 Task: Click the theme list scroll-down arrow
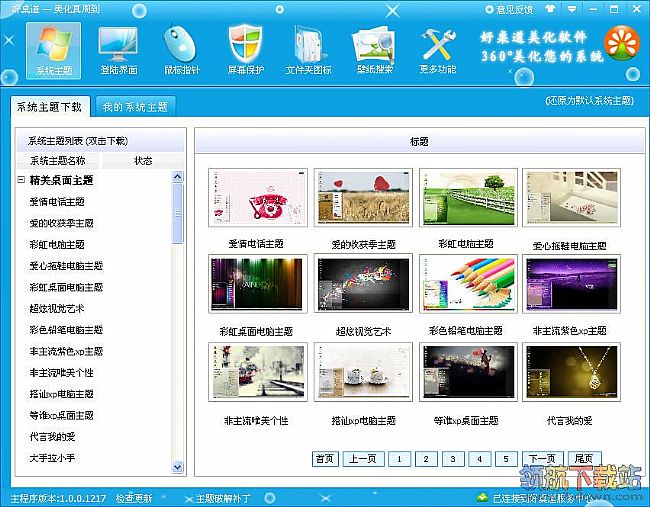tap(177, 467)
